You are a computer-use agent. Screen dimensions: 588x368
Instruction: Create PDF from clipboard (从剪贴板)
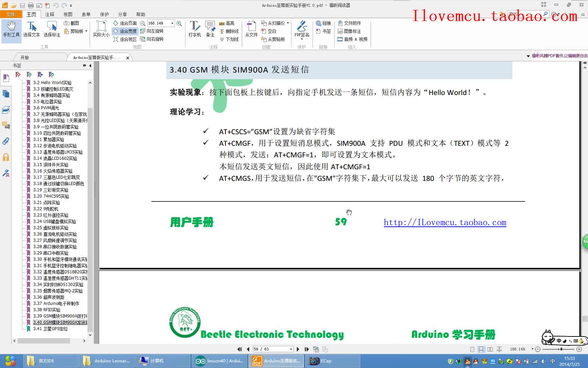(x=273, y=39)
